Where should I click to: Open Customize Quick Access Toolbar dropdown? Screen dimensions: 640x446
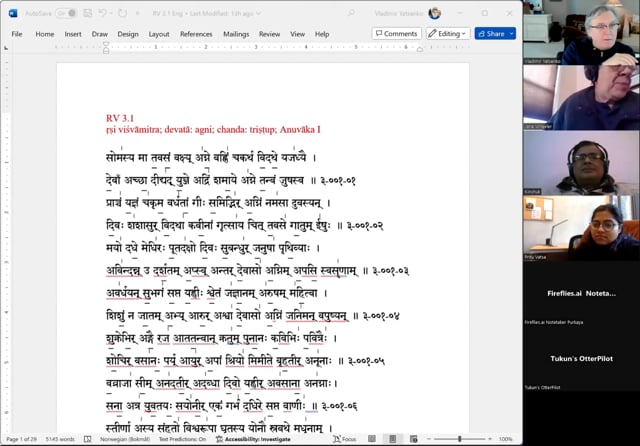138,13
